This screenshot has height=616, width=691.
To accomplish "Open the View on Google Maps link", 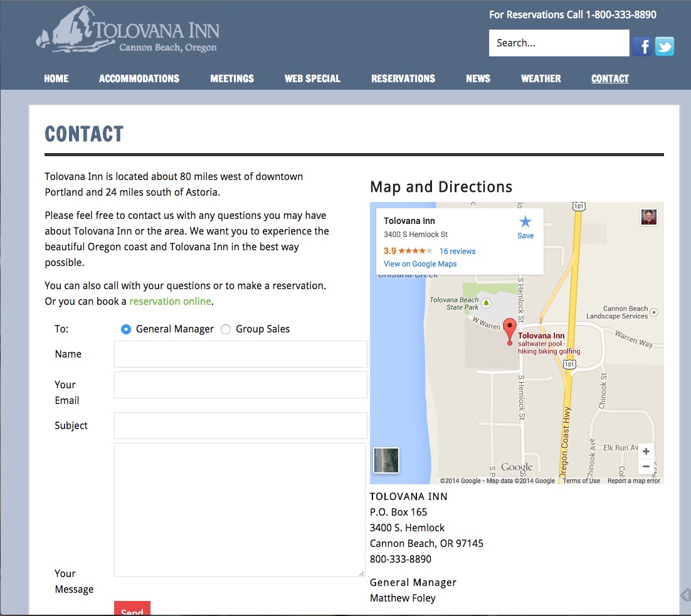I will tap(420, 264).
